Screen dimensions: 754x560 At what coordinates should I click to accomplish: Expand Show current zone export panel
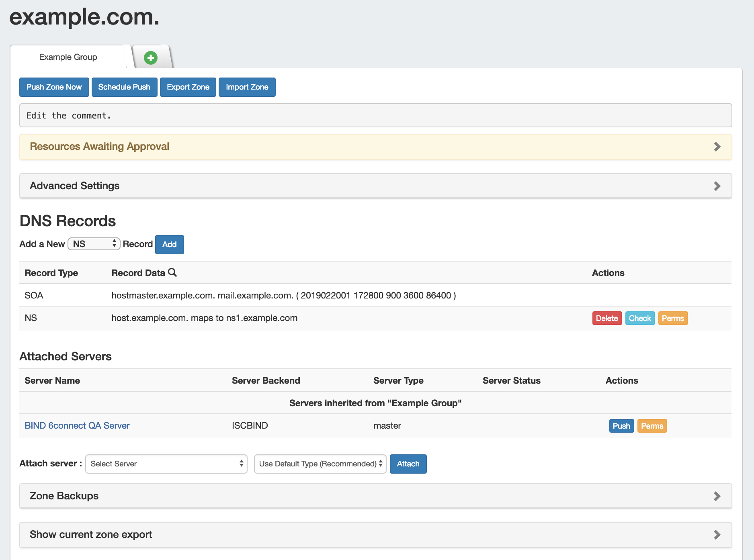point(375,535)
